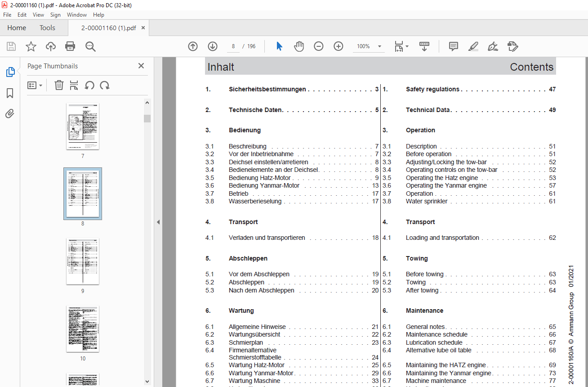This screenshot has height=387, width=588.
Task: Open the Attachments paperclip panel
Action: (x=10, y=114)
